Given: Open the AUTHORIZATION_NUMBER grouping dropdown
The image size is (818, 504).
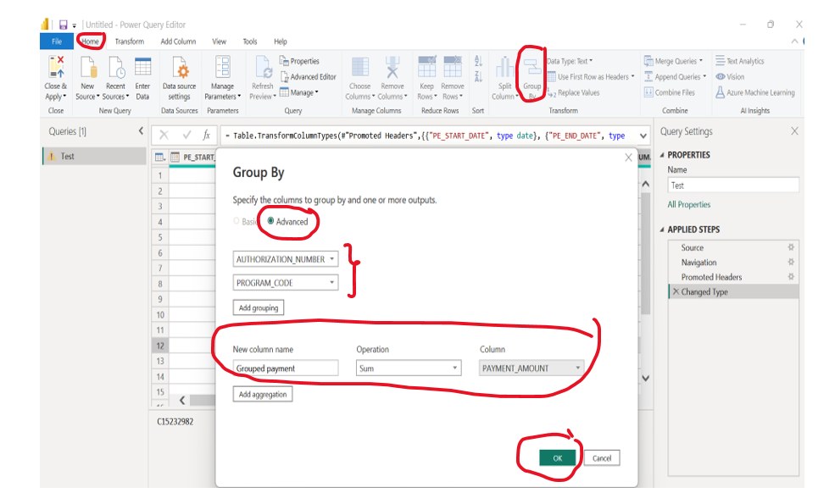Looking at the screenshot, I should coord(286,259).
